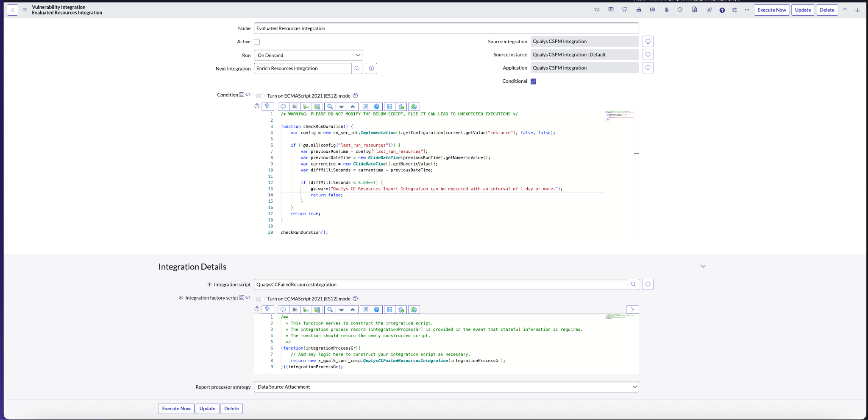Open the form context menu (hamburger)
The height and width of the screenshot is (420, 868).
tap(25, 10)
